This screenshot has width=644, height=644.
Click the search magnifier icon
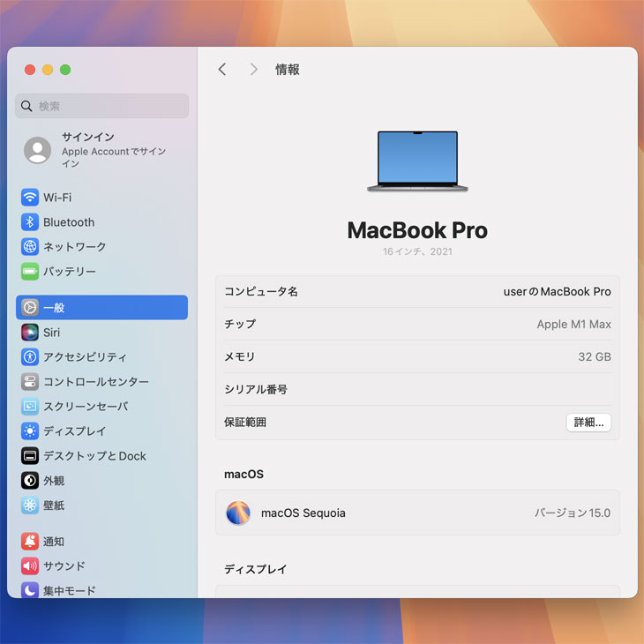[26, 106]
